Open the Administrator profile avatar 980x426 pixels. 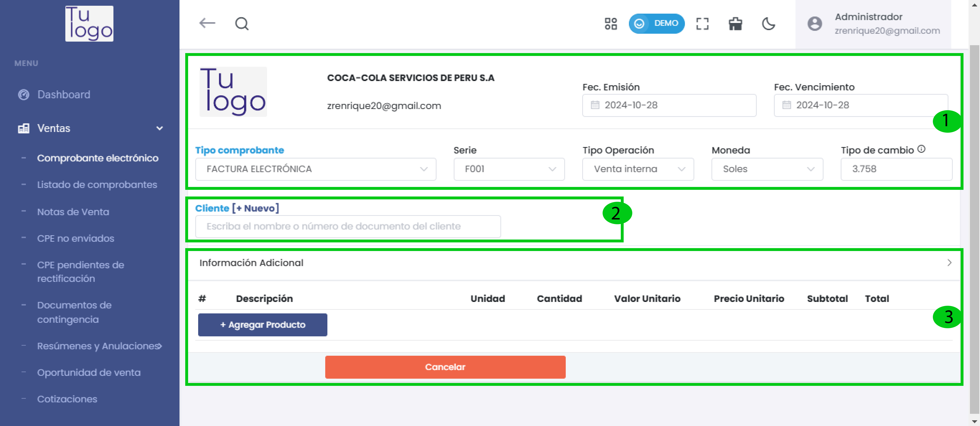tap(814, 24)
